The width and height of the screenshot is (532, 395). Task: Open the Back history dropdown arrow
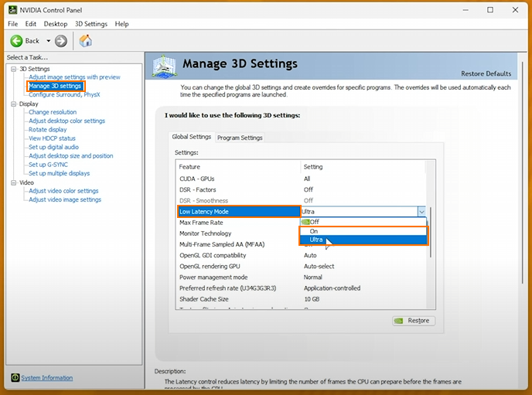click(x=49, y=41)
